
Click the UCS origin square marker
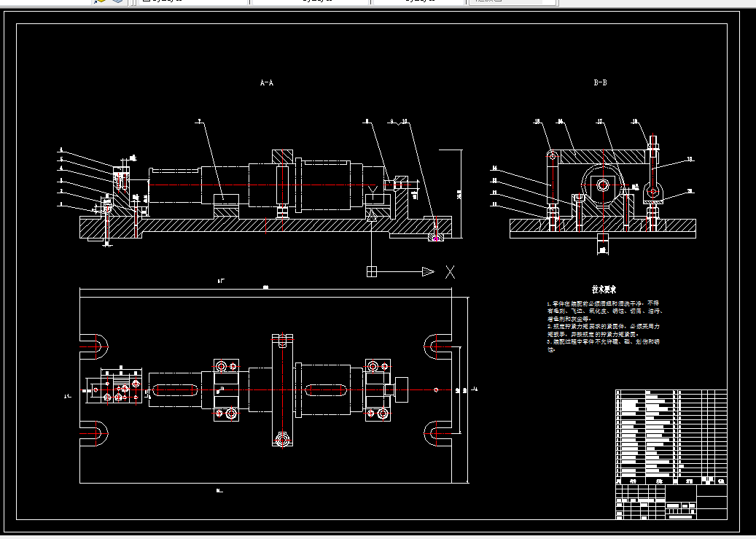(x=371, y=271)
